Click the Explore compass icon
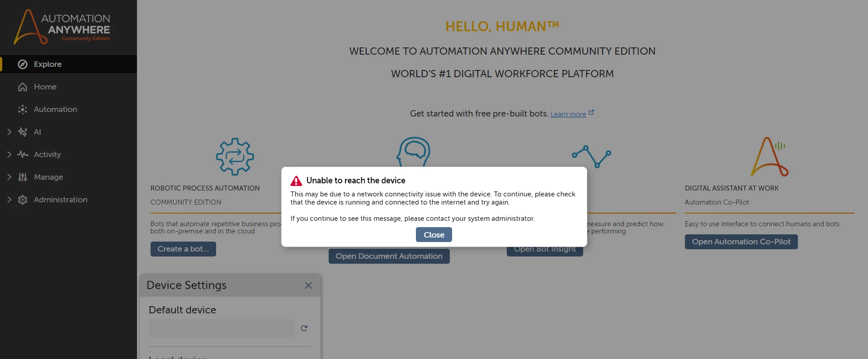The height and width of the screenshot is (359, 868). (23, 64)
